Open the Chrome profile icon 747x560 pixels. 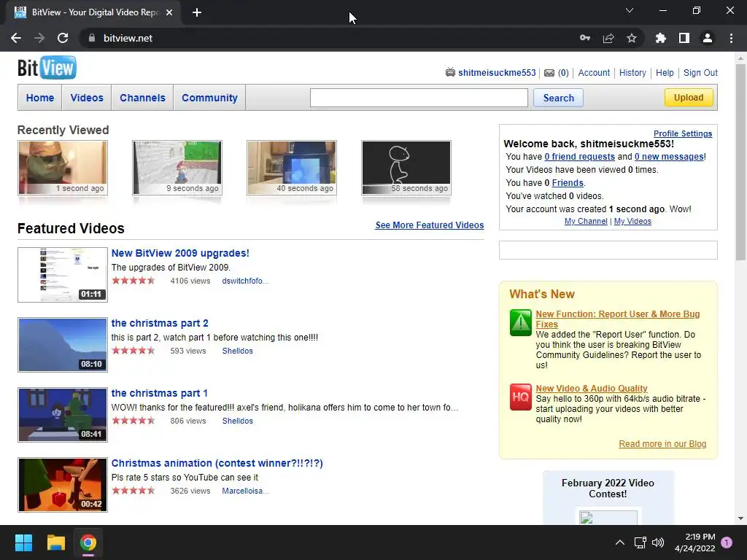coord(708,38)
